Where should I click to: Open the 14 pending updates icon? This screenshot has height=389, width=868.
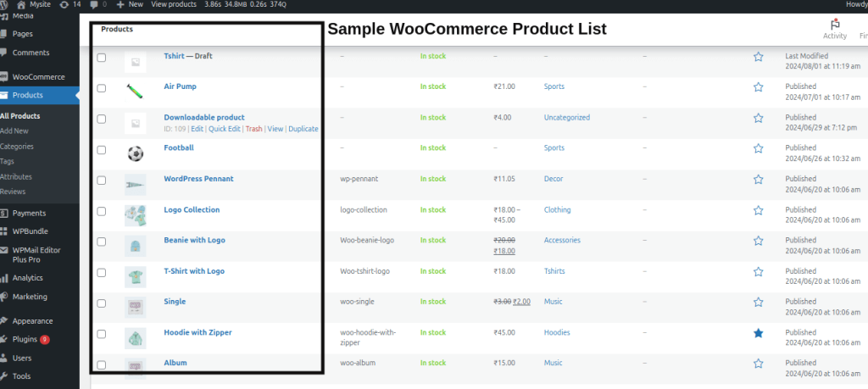click(70, 4)
